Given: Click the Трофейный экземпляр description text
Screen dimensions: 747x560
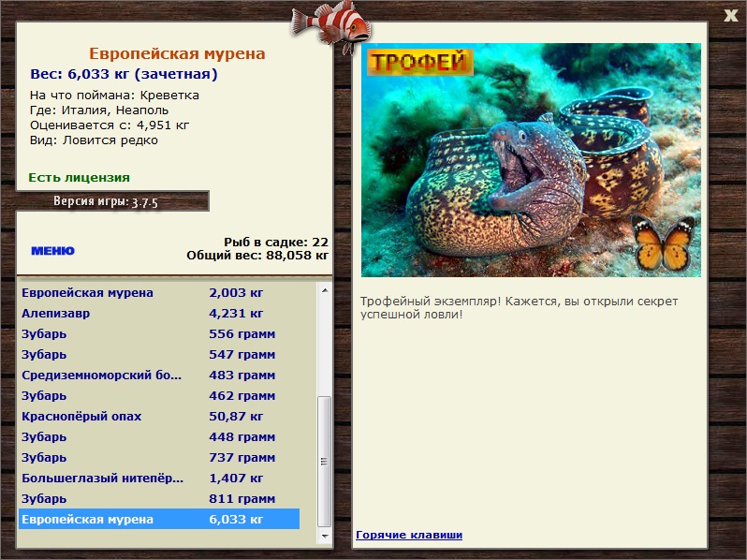Looking at the screenshot, I should (x=519, y=308).
